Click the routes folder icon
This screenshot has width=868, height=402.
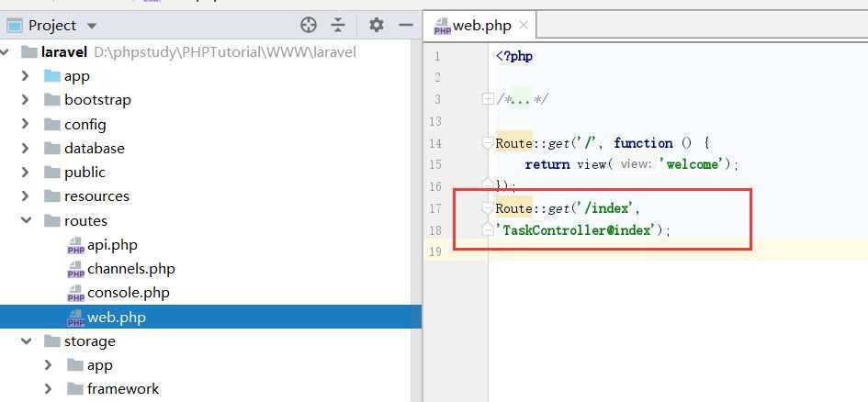52,220
